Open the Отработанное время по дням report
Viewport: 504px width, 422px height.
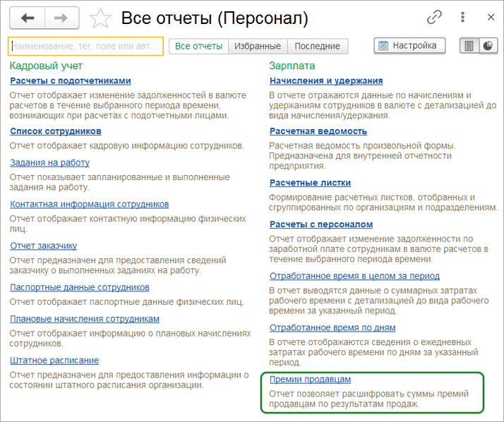click(332, 327)
